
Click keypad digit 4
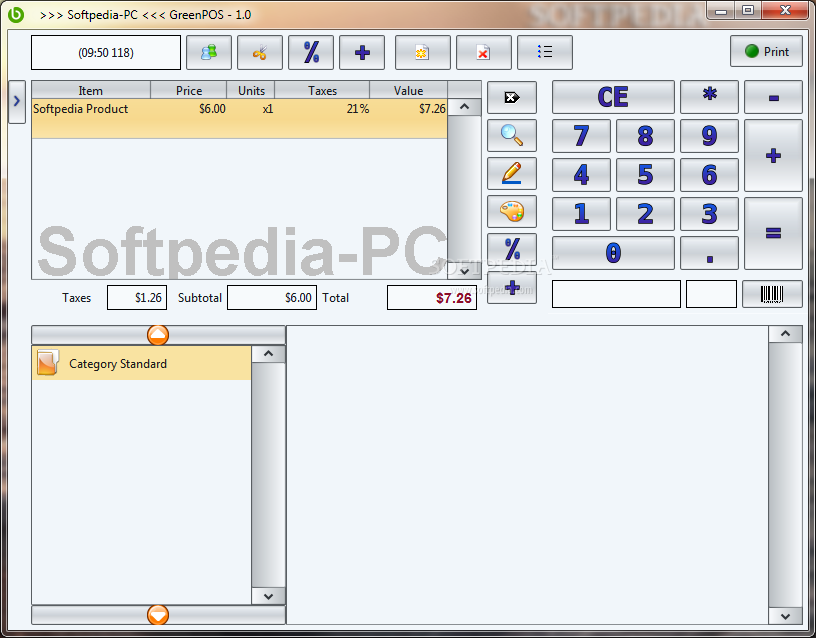(x=581, y=175)
